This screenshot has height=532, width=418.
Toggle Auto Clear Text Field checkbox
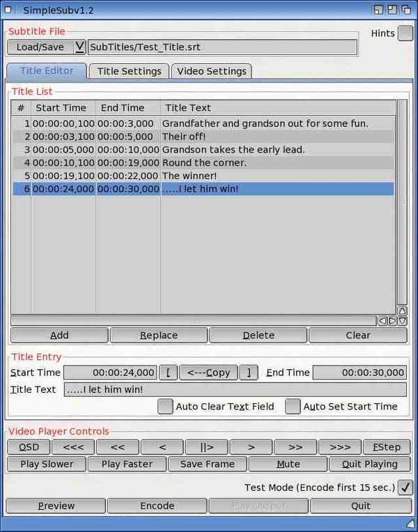165,407
